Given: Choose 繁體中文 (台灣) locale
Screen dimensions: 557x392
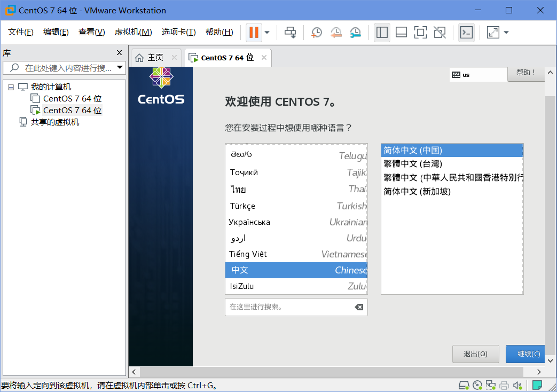Looking at the screenshot, I should tap(452, 164).
